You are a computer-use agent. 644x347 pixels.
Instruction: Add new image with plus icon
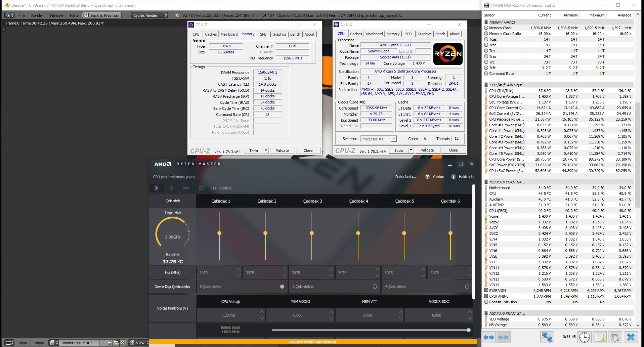click(x=110, y=343)
